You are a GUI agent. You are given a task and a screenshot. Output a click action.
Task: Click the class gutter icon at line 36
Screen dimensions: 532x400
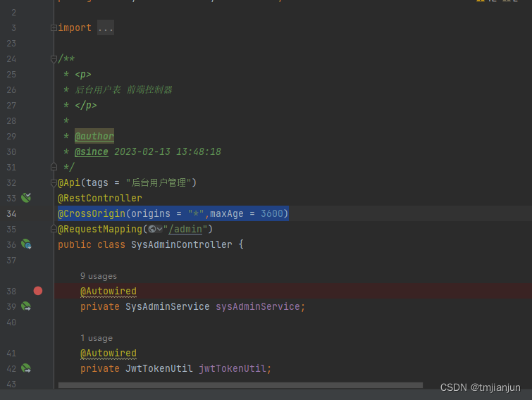click(x=26, y=244)
